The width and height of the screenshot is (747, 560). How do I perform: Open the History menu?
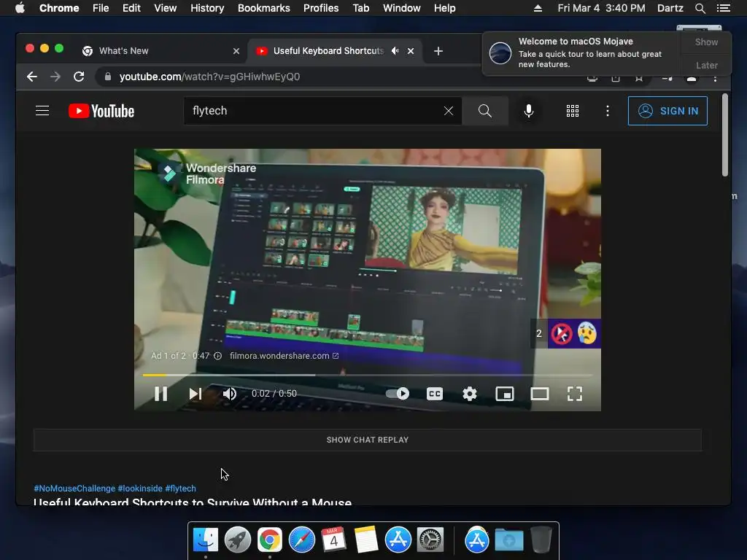click(207, 8)
